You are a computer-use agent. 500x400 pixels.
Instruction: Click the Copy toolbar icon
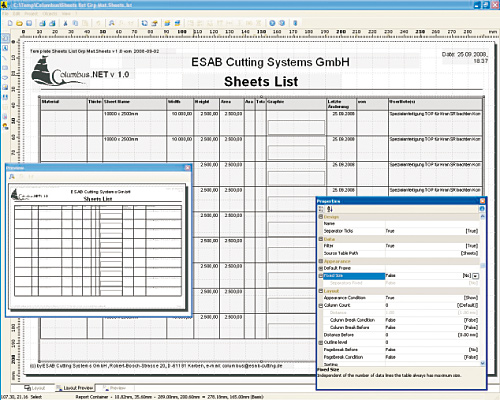[75, 23]
